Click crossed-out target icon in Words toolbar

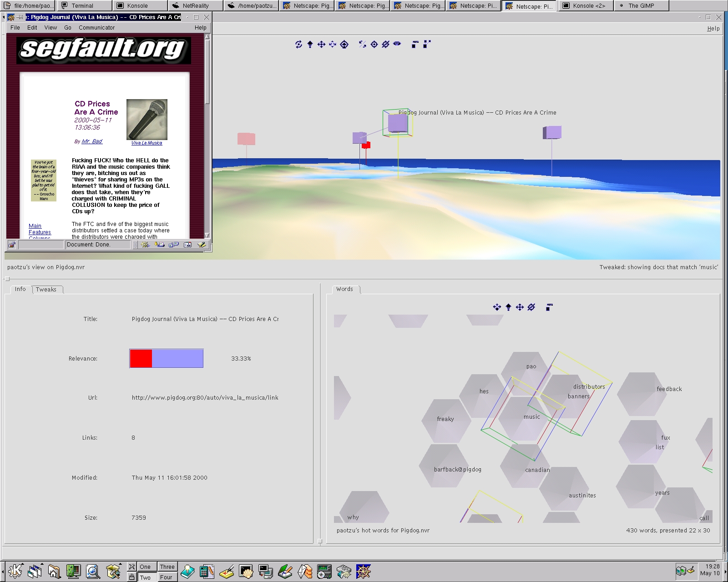(531, 307)
